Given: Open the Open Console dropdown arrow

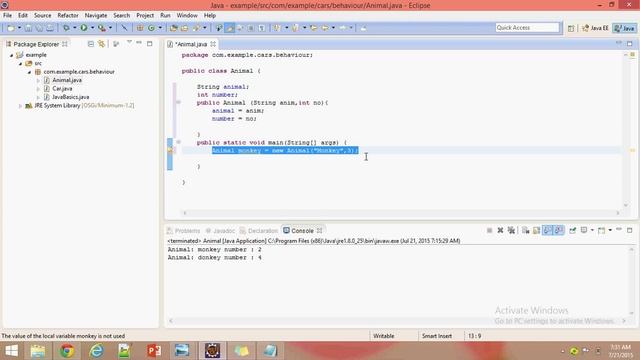Looking at the screenshot, I should coord(610,231).
